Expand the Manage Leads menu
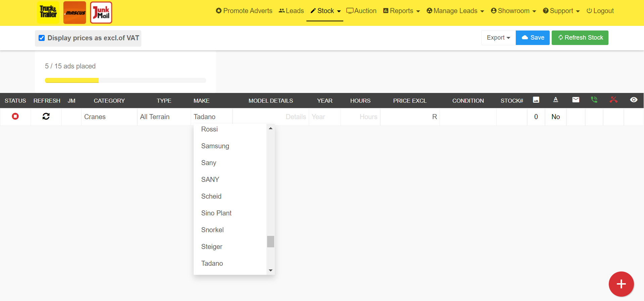Image resolution: width=644 pixels, height=301 pixels. click(455, 11)
